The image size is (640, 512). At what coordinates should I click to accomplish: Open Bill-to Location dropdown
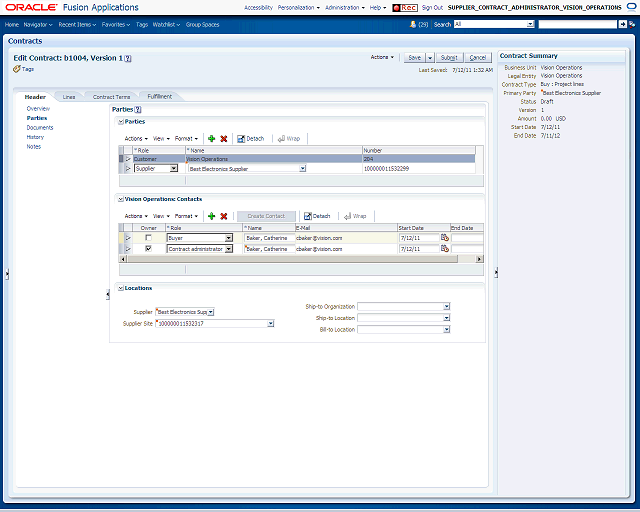(x=447, y=329)
